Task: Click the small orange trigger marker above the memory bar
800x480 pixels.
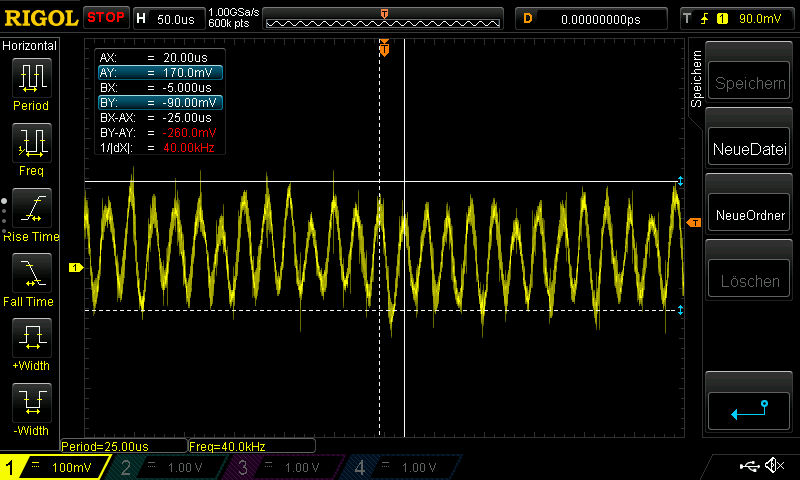Action: 384,14
